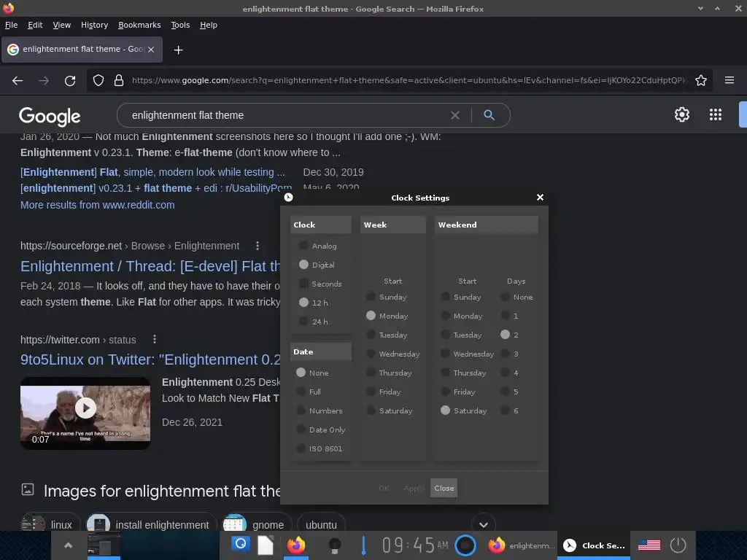747x560 pixels.
Task: Open the Help menu
Action: coord(208,25)
